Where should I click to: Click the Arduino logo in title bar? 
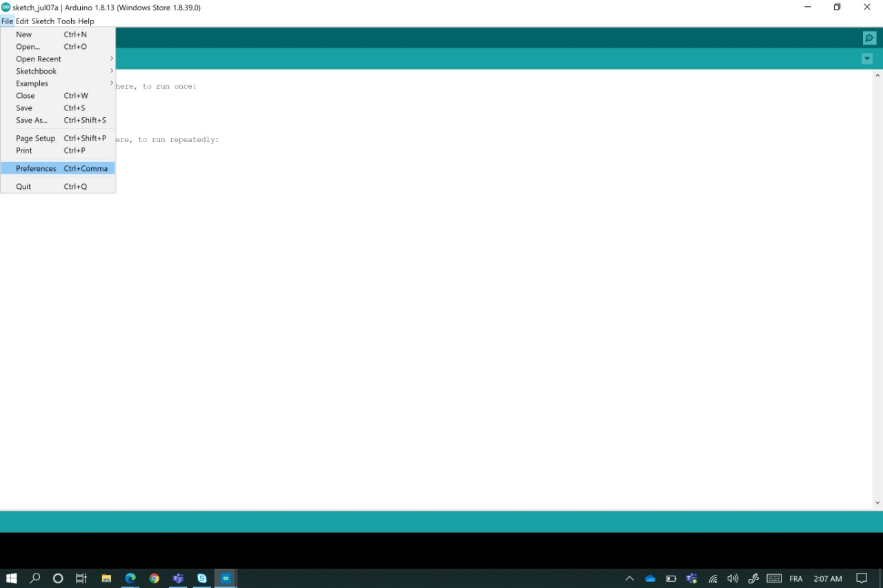pyautogui.click(x=6, y=7)
